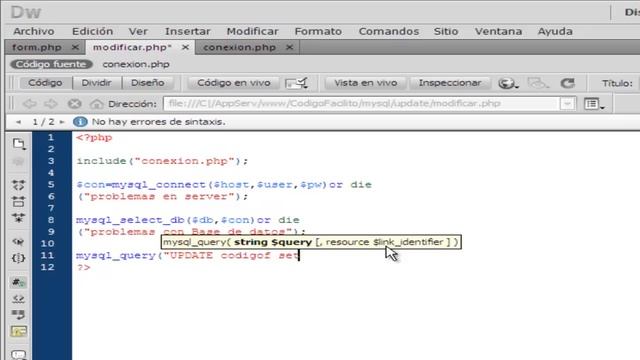Click the Expand All icon

pos(18,218)
